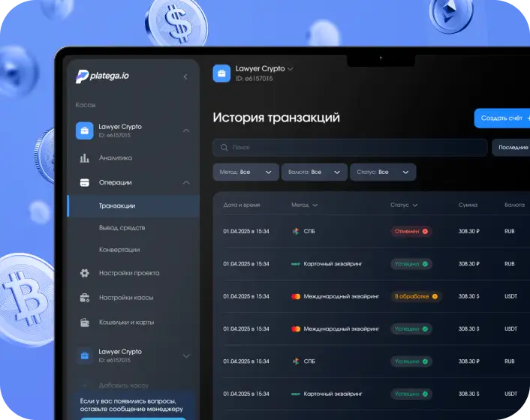Image resolution: width=530 pixels, height=420 pixels.
Task: Open Настройки кассы via its icon
Action: pos(85,298)
